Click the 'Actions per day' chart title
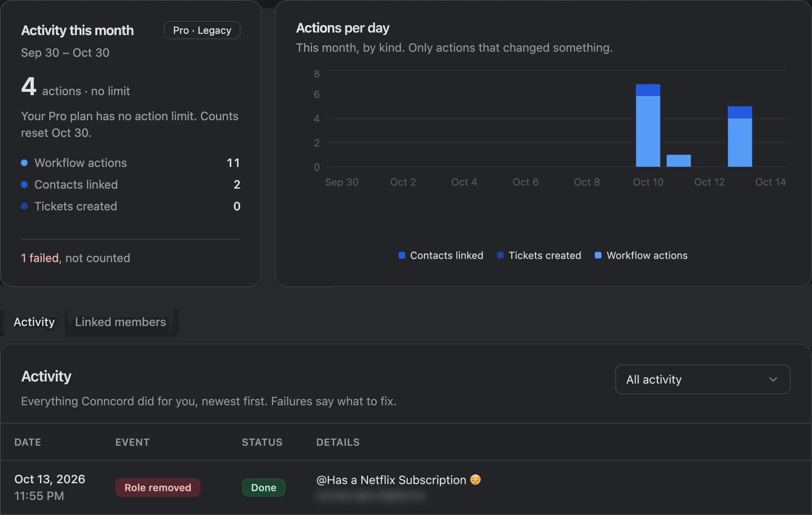 (x=343, y=28)
